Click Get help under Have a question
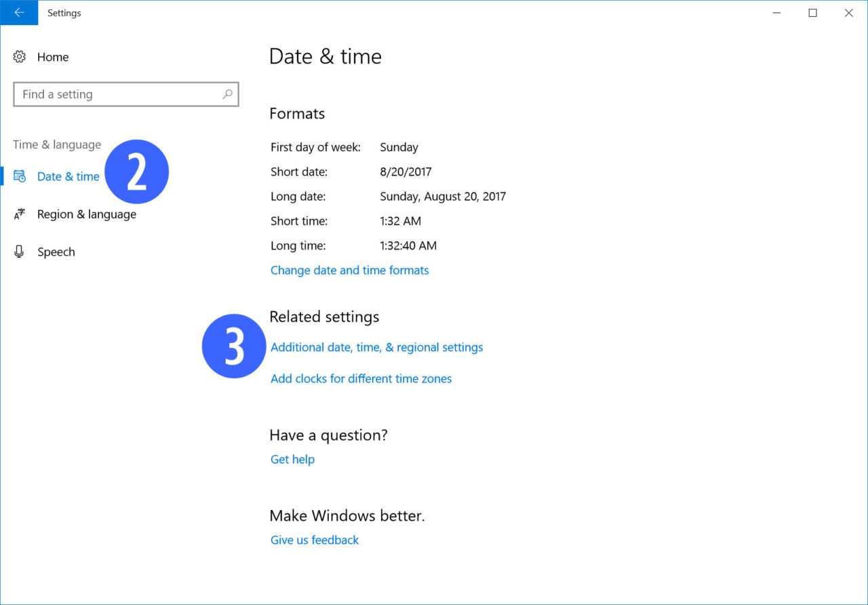 pos(292,459)
